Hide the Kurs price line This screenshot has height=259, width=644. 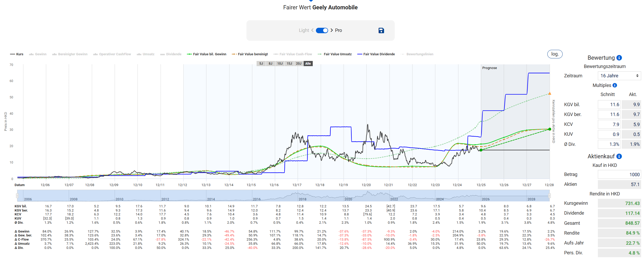(x=17, y=54)
